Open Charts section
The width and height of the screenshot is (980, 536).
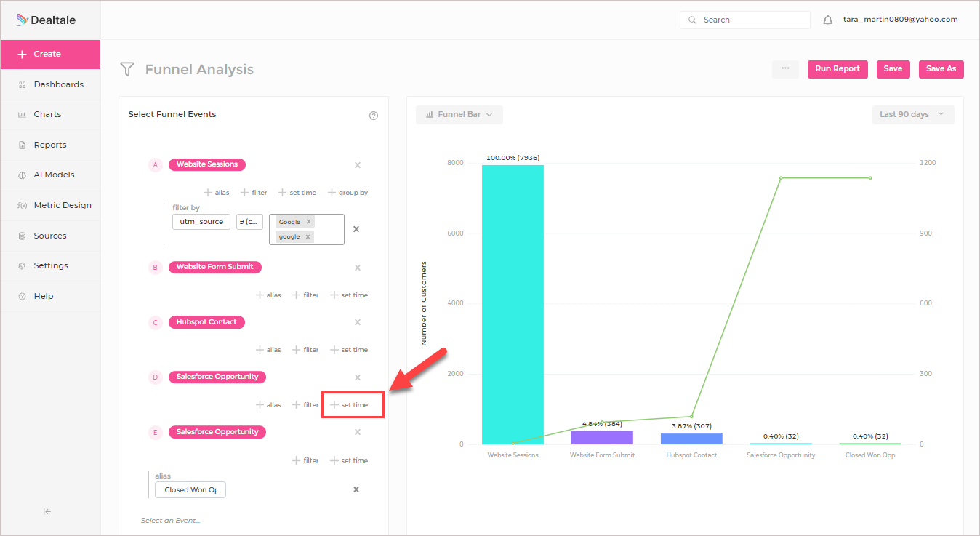[x=50, y=115]
